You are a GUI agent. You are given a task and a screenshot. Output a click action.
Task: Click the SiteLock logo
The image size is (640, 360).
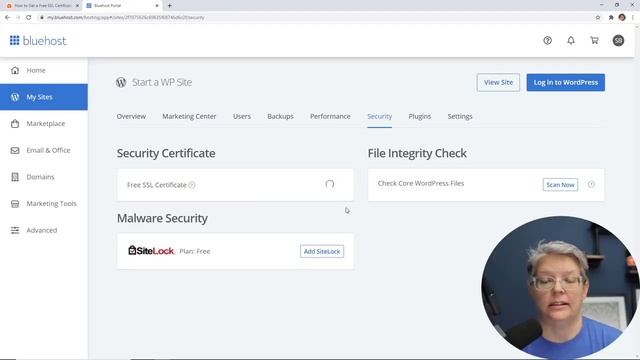tap(151, 250)
